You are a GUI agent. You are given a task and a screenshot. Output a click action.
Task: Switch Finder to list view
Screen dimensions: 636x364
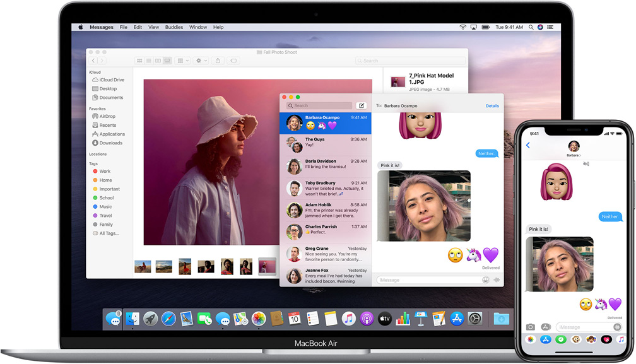[148, 61]
